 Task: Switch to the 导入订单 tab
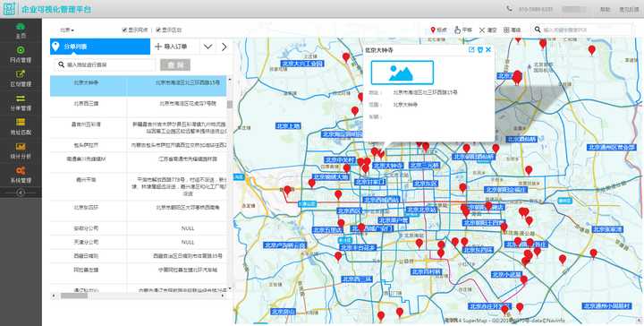click(174, 47)
